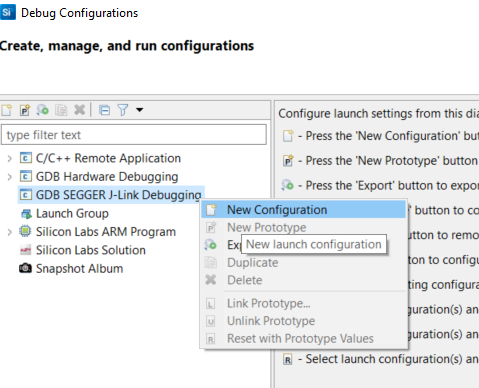Click New Configuration icon in help text
This screenshot has height=388, width=479.
coord(288,136)
